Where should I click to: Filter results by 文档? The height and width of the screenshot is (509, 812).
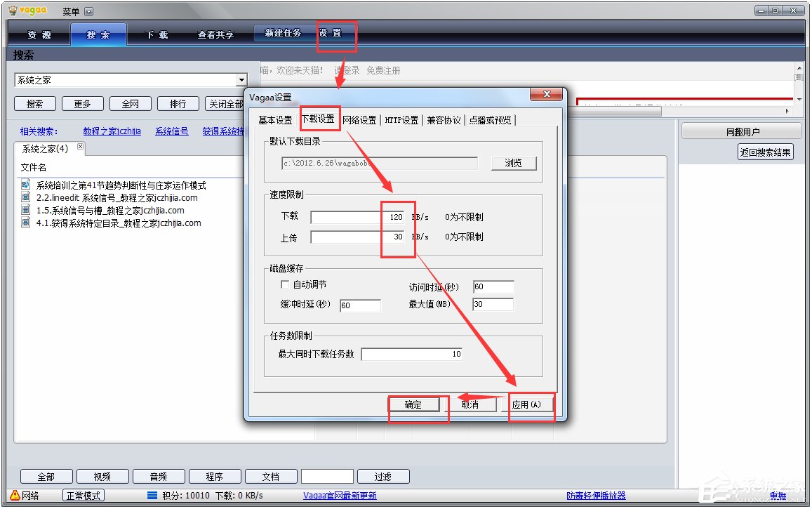coord(271,477)
